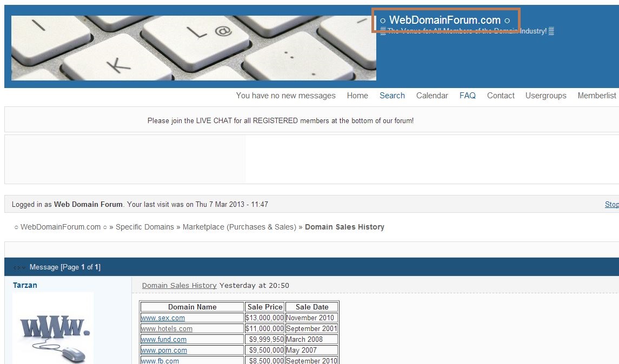
Task: Click the Sale Date column header
Action: (x=311, y=307)
